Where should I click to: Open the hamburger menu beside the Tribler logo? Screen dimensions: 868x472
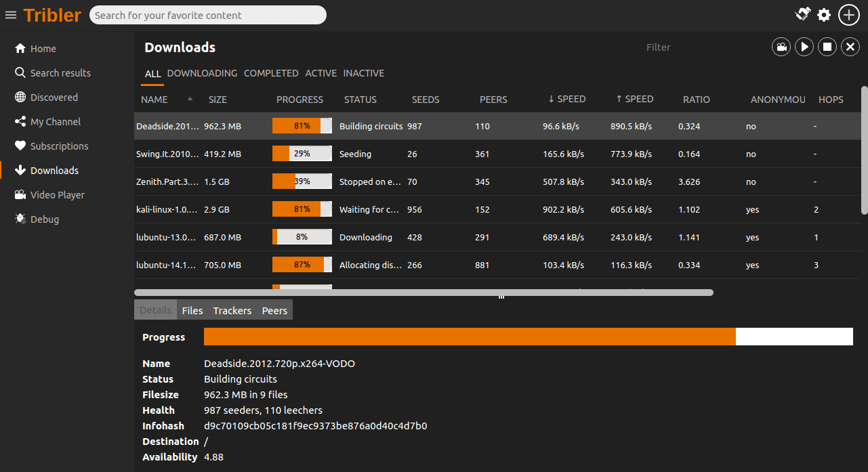click(11, 15)
